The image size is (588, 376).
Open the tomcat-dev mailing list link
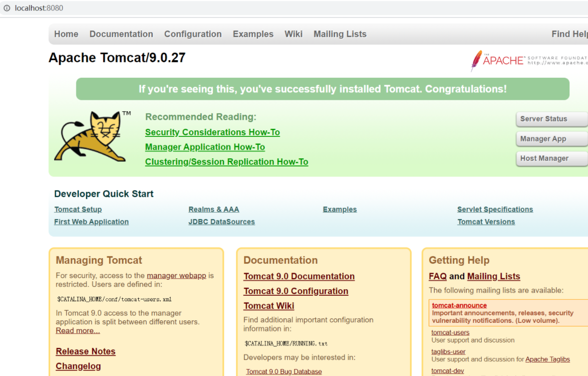click(x=447, y=371)
